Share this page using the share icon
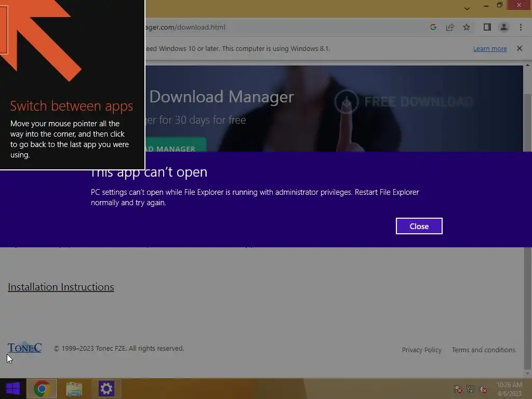532x399 pixels. [x=450, y=27]
